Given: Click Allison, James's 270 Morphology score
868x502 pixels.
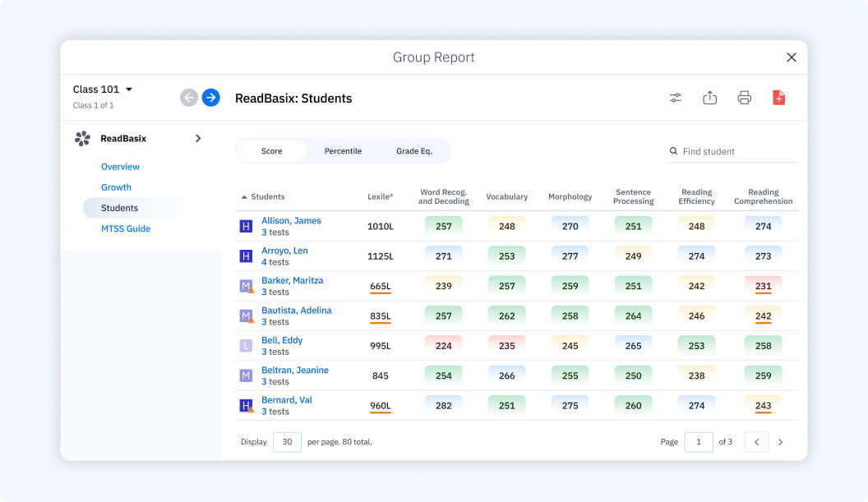Looking at the screenshot, I should point(570,227).
